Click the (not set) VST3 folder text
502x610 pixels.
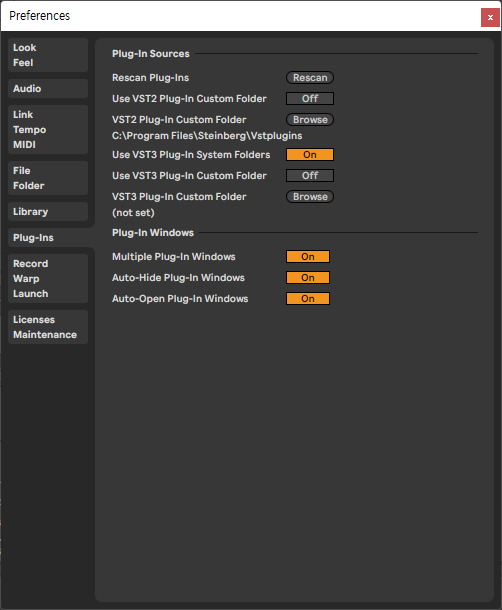point(133,213)
